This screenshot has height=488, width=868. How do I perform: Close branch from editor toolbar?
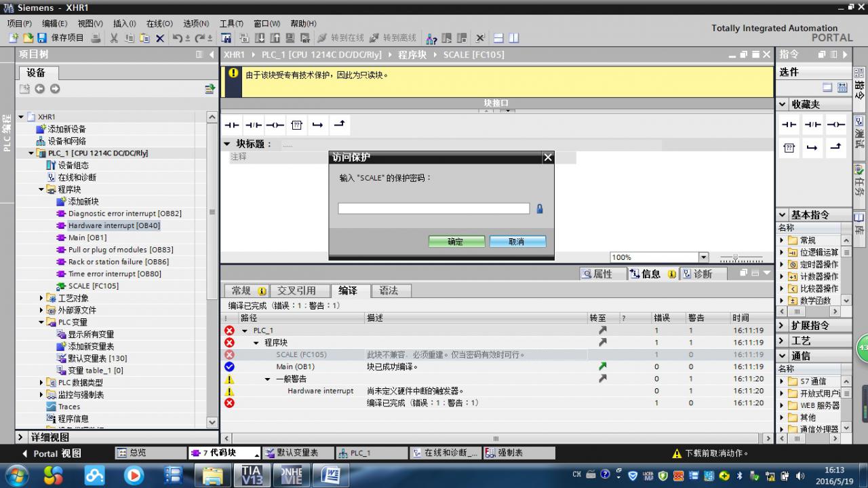point(339,125)
